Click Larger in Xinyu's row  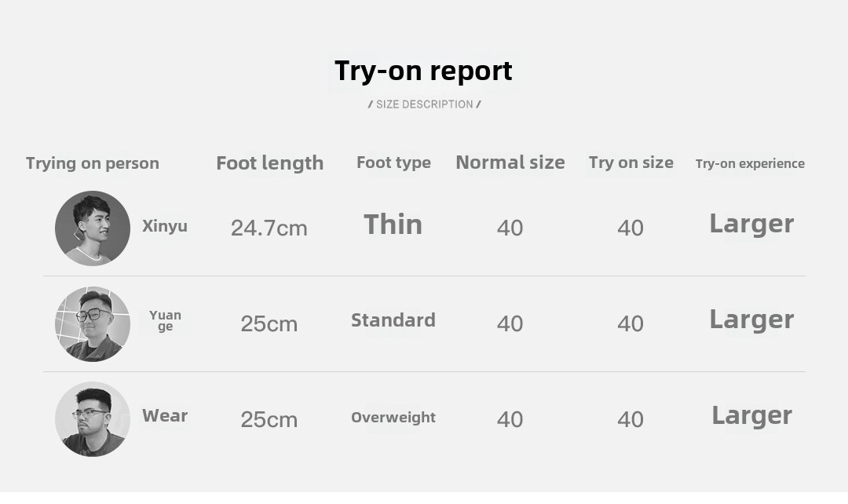[x=751, y=224]
